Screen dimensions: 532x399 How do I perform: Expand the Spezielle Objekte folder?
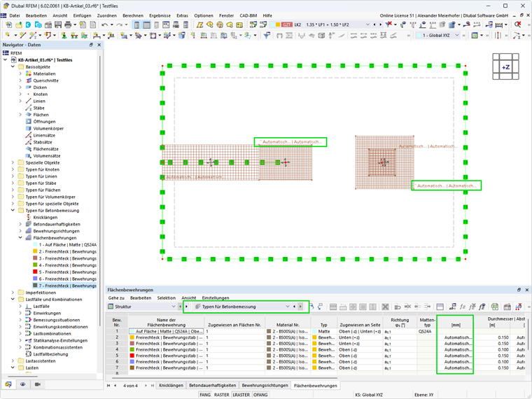tap(13, 162)
